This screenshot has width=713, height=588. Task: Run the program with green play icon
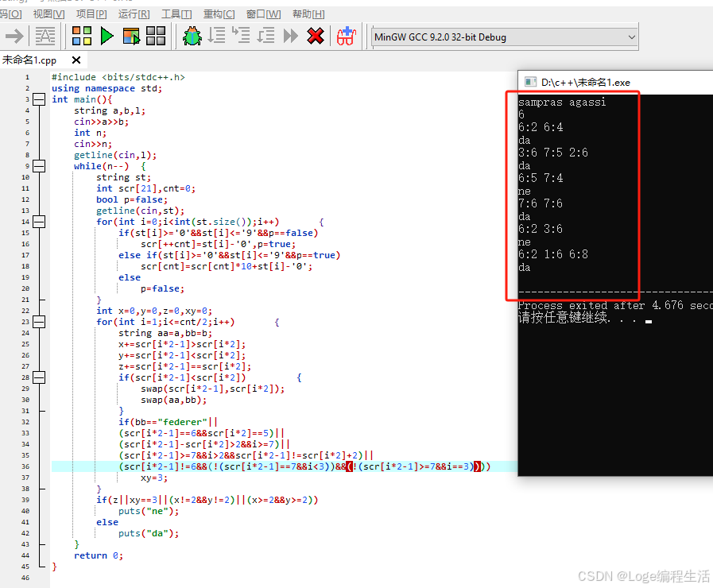107,36
